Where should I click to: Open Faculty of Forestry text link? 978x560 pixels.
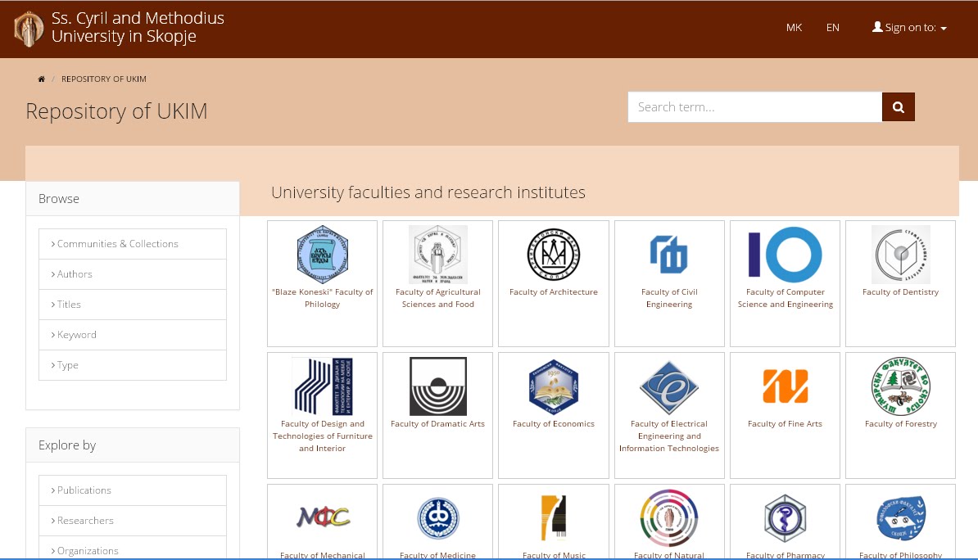click(x=901, y=423)
